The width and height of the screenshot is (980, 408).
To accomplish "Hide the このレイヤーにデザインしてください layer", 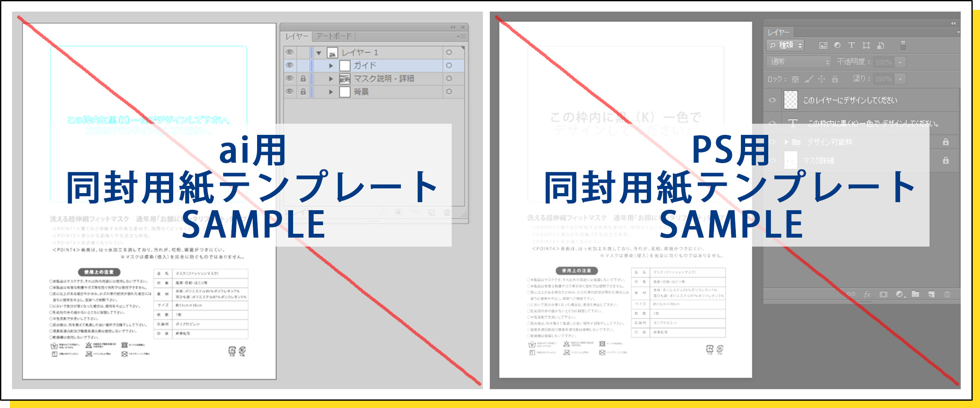I will 773,100.
